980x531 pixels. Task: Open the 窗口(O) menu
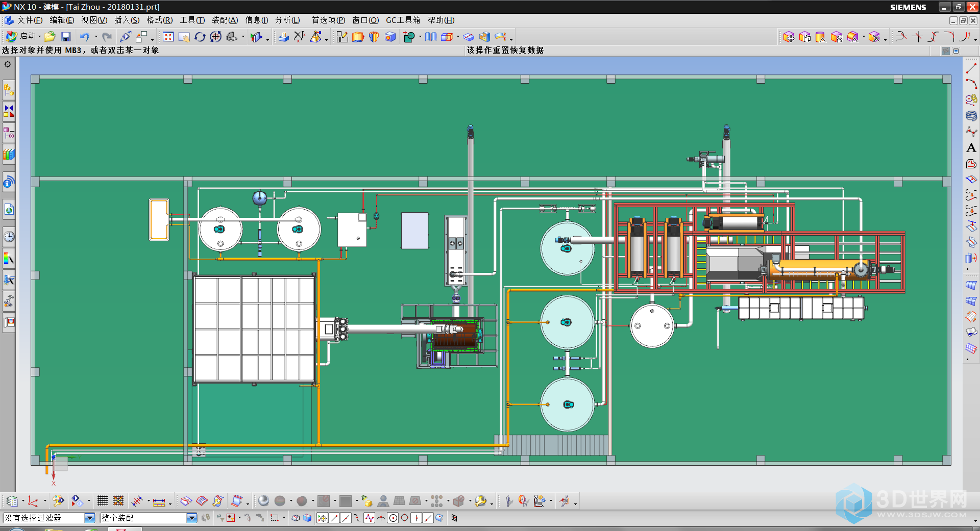tap(365, 20)
